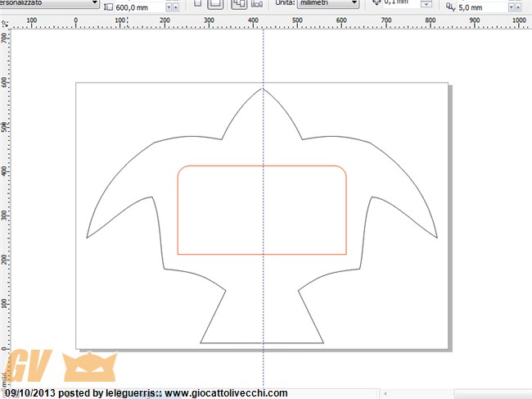Adjust the 5,0 mm duplicate distance stepper
Image resolution: width=532 pixels, height=399 pixels.
click(x=513, y=7)
